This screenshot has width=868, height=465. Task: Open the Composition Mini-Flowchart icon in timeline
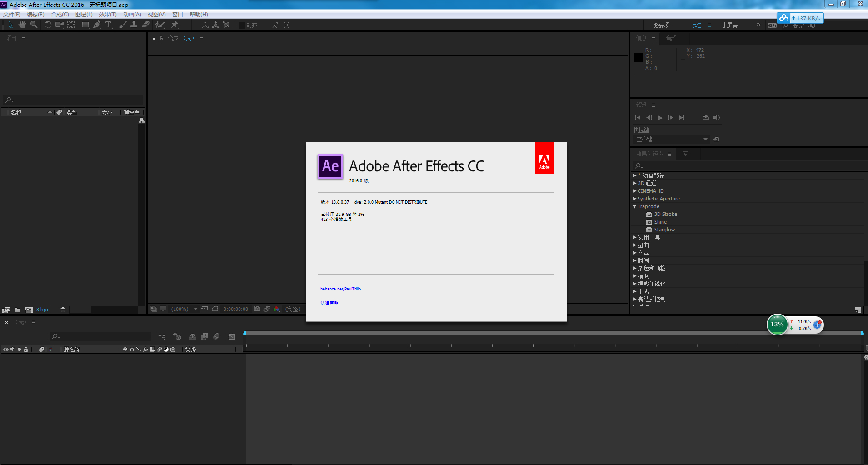point(162,336)
